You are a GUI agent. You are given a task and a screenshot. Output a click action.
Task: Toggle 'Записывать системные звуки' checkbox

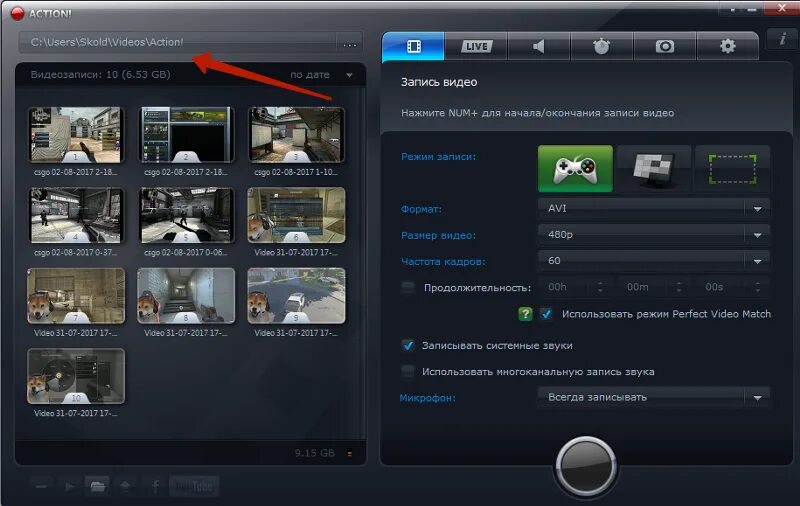(408, 345)
